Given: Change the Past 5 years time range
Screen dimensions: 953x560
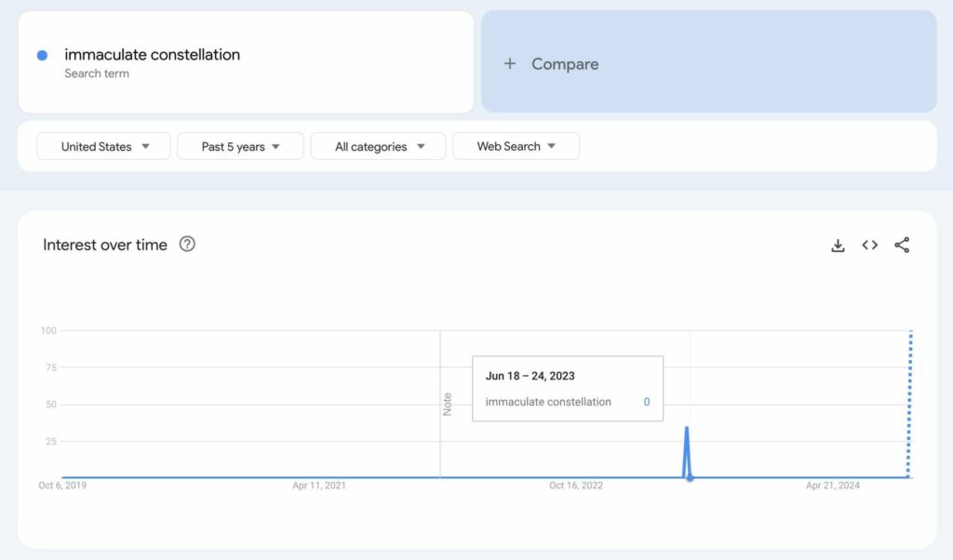Looking at the screenshot, I should [x=239, y=146].
